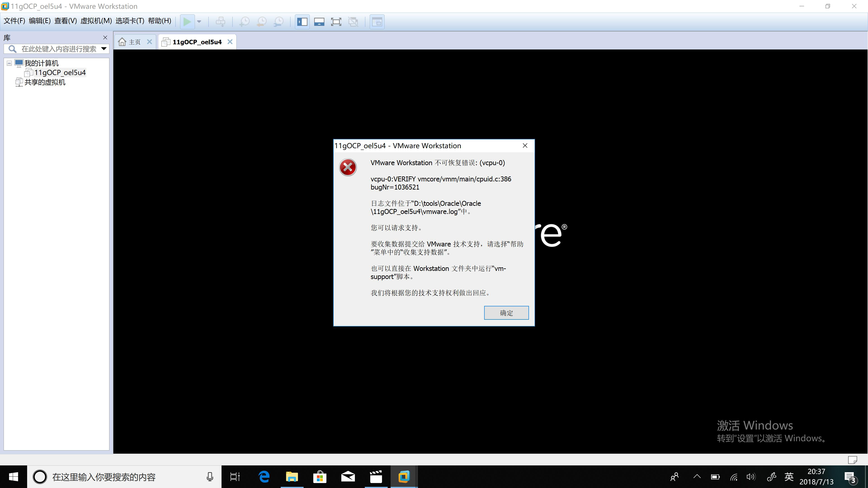
Task: Select 共享的虚拟机 in the library
Action: tap(45, 82)
